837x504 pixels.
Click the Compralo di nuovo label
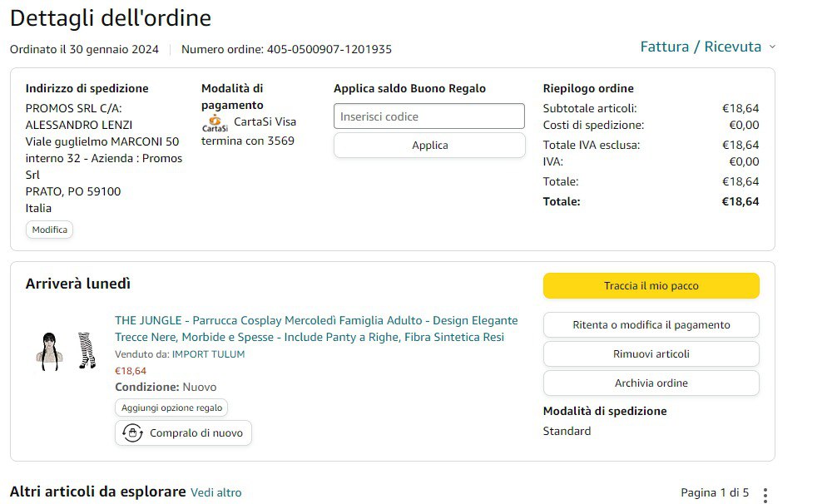196,432
